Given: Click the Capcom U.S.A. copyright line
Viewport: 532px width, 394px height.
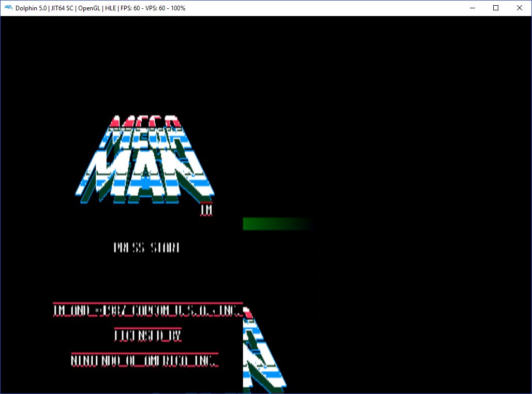Looking at the screenshot, I should (x=148, y=310).
